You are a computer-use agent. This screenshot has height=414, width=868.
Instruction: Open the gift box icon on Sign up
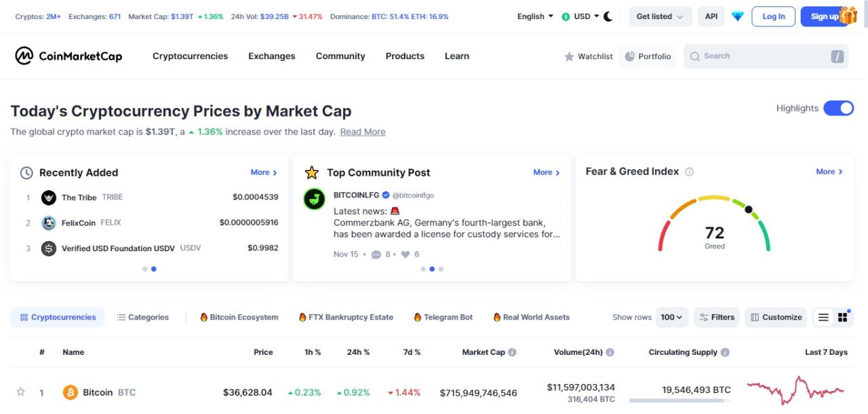click(848, 15)
